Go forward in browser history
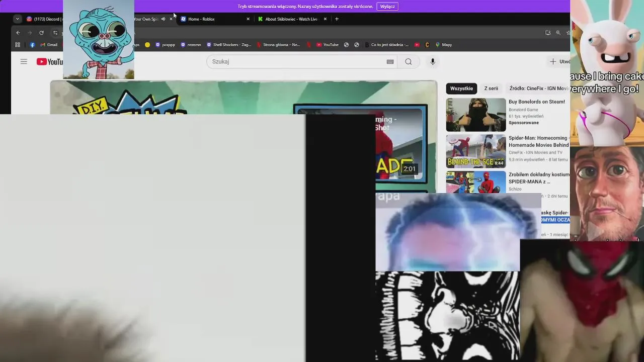The image size is (644, 362). (x=30, y=33)
